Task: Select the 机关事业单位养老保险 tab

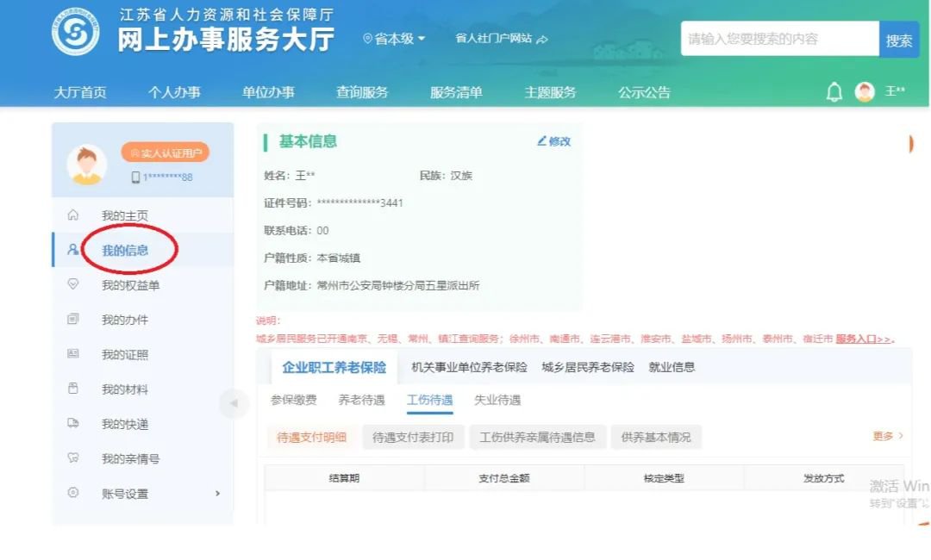Action: pos(469,367)
